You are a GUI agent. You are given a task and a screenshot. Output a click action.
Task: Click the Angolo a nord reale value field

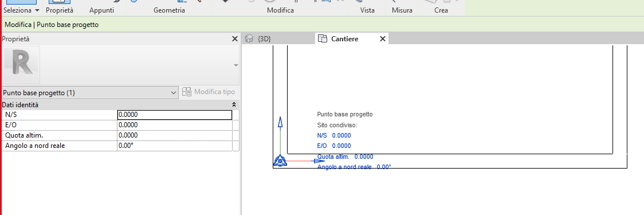(175, 146)
